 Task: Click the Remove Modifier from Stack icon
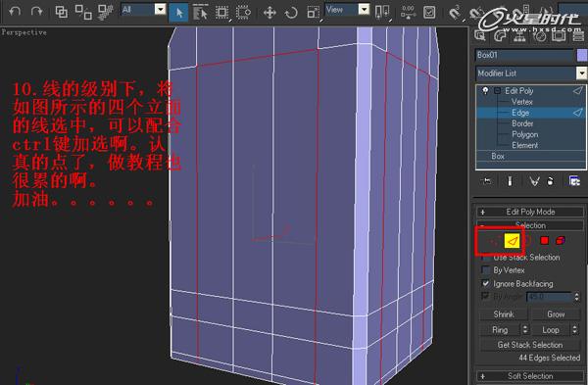(x=550, y=181)
